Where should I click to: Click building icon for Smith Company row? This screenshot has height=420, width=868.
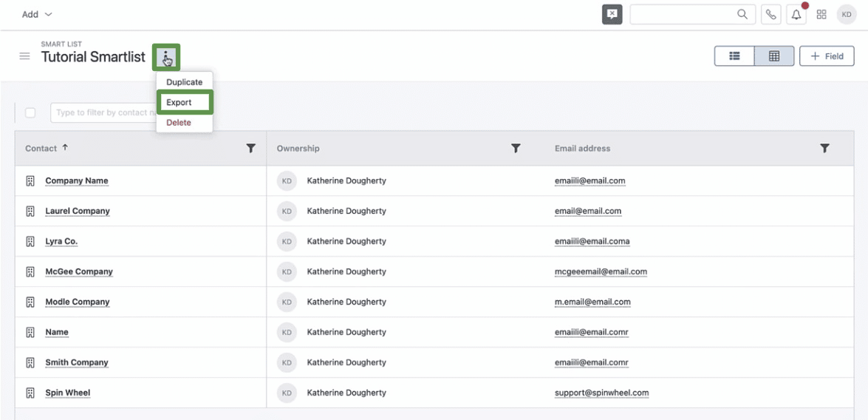30,362
